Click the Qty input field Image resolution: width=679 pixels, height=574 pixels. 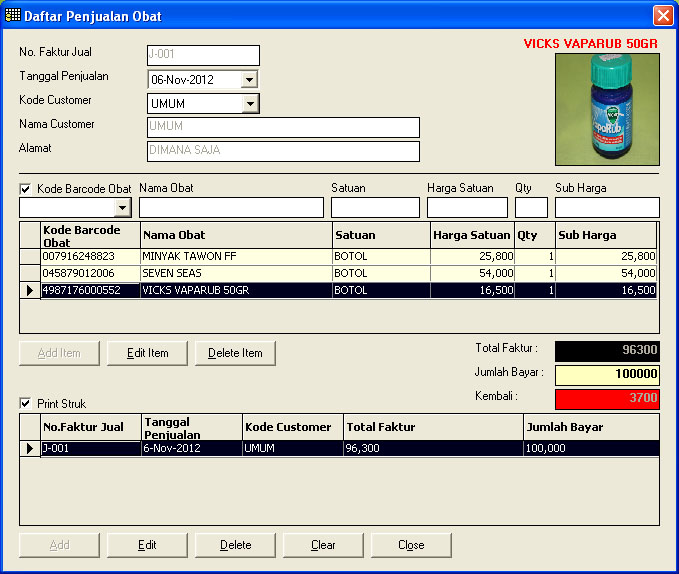(531, 207)
